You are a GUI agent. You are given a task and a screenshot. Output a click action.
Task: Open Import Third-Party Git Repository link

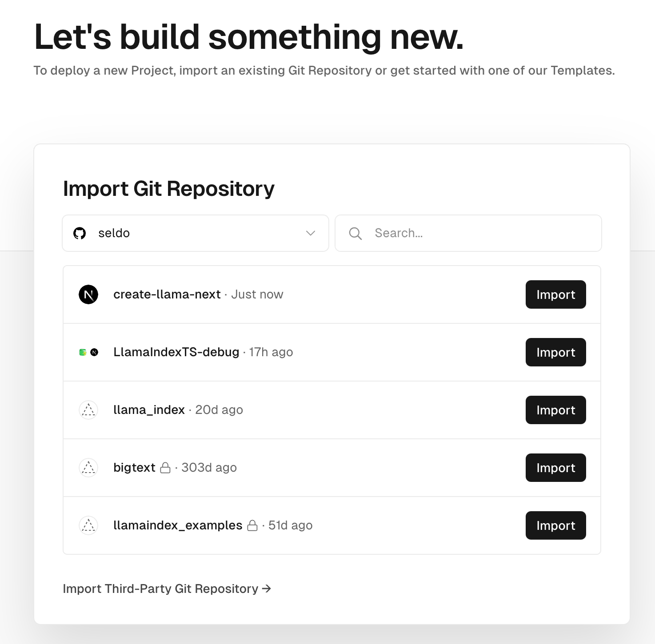point(167,588)
